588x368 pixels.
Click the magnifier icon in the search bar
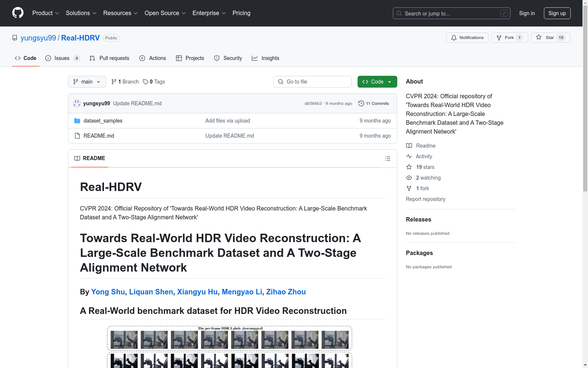click(x=399, y=13)
